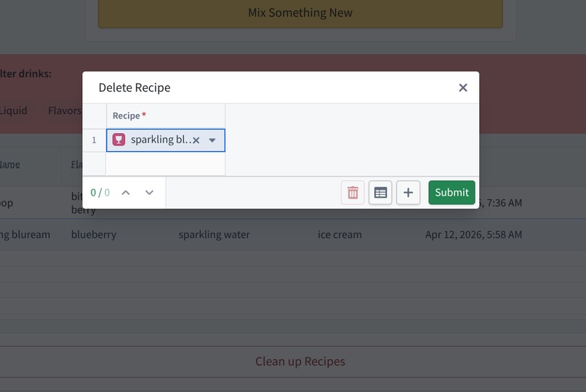Add a new row with plus button
586x392 pixels.
408,193
